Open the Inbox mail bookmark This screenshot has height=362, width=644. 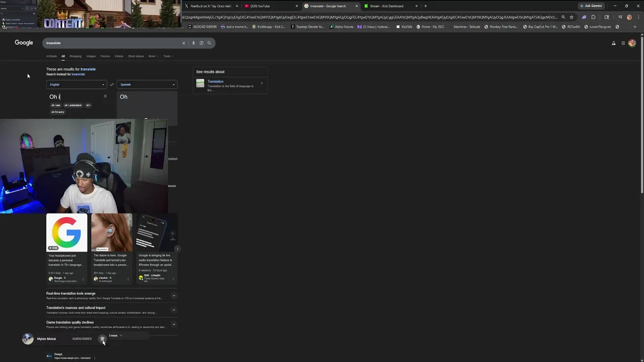[x=374, y=27]
